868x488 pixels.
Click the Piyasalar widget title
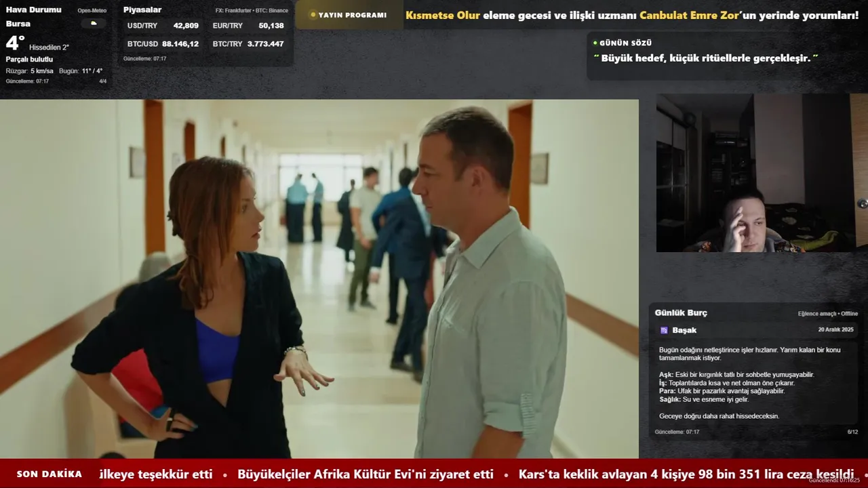point(142,10)
